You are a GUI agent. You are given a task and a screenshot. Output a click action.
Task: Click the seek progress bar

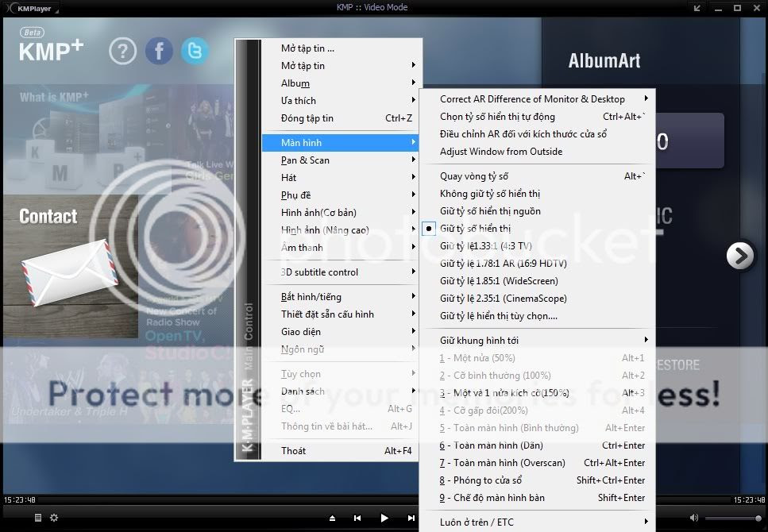[384, 499]
